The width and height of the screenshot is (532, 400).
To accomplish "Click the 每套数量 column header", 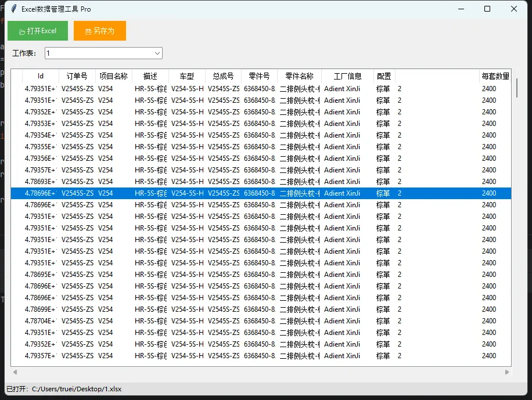I will (495, 76).
